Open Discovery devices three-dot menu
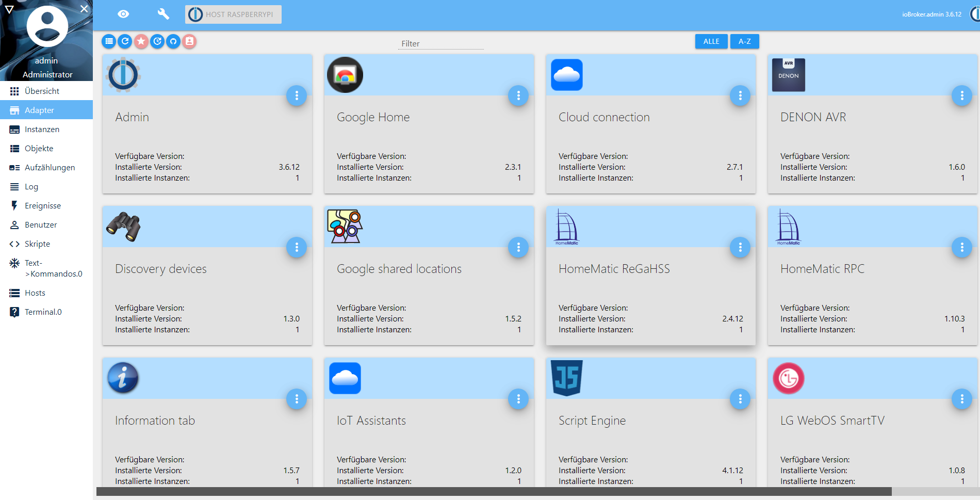 pos(297,247)
